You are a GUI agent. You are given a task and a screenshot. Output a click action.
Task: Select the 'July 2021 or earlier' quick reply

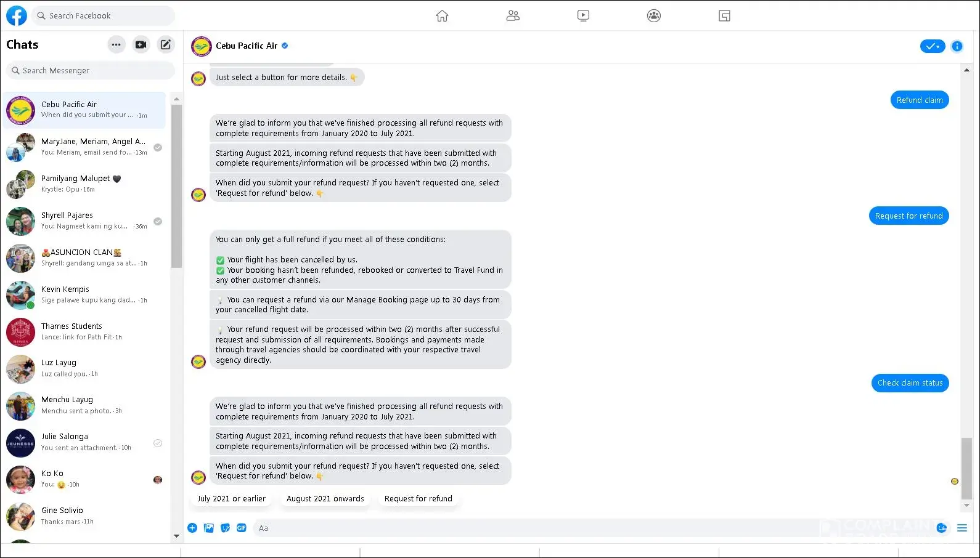232,499
